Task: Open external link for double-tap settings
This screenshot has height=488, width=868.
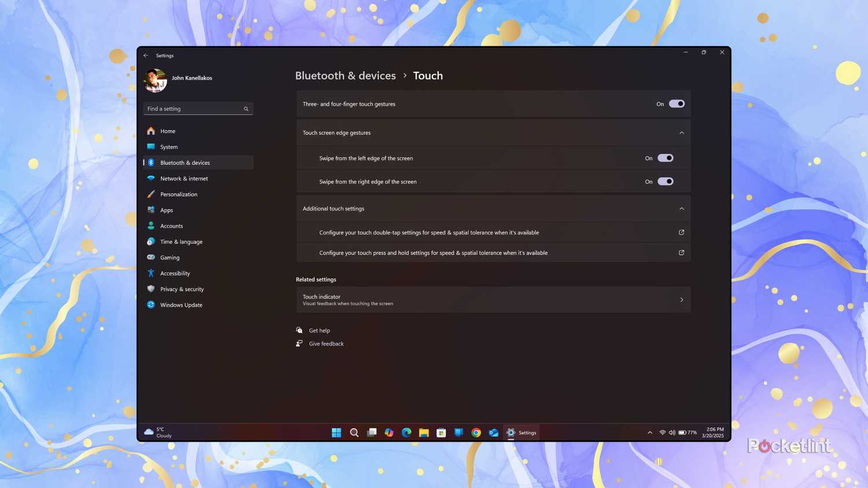Action: [681, 232]
